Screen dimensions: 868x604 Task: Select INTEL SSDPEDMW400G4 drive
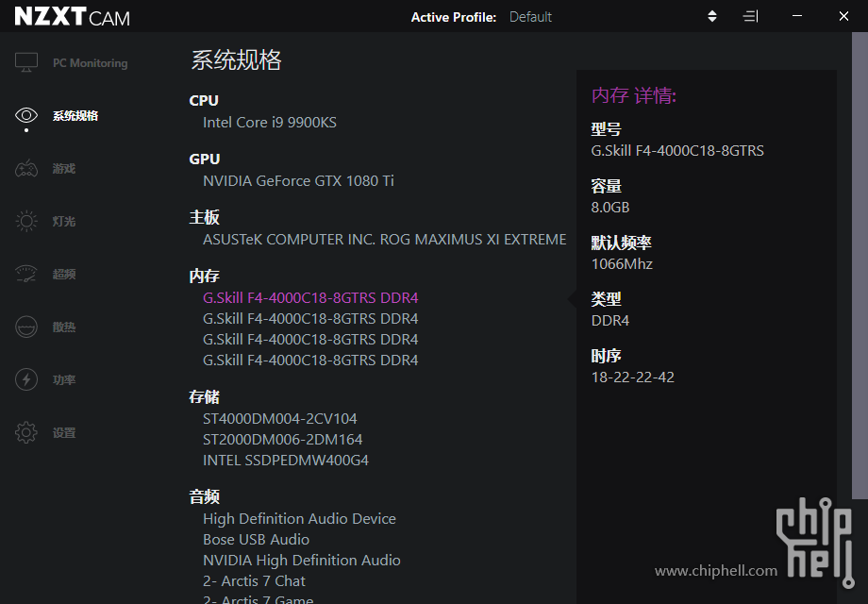click(x=286, y=460)
